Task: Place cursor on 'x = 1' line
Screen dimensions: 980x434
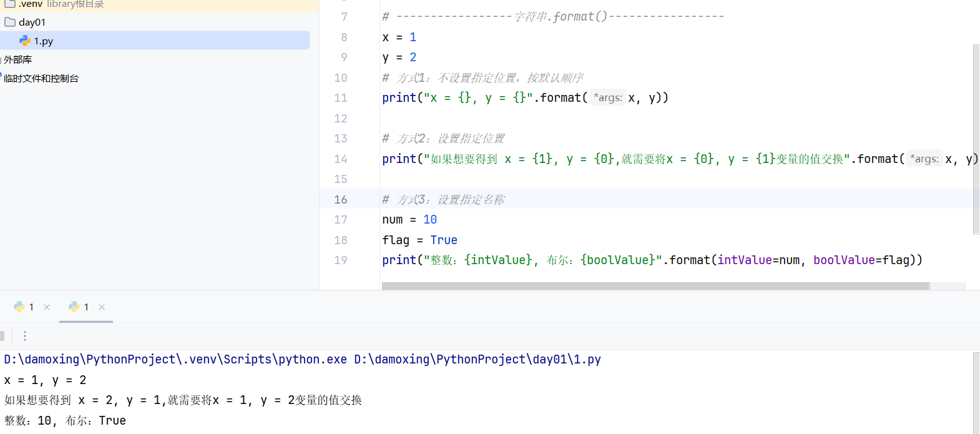Action: pyautogui.click(x=399, y=37)
